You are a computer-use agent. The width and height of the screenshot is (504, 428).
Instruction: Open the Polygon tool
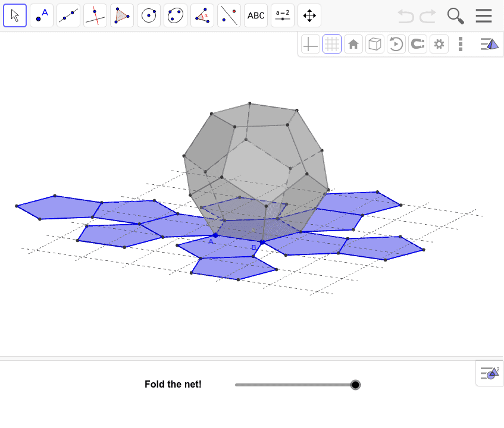[x=121, y=15]
